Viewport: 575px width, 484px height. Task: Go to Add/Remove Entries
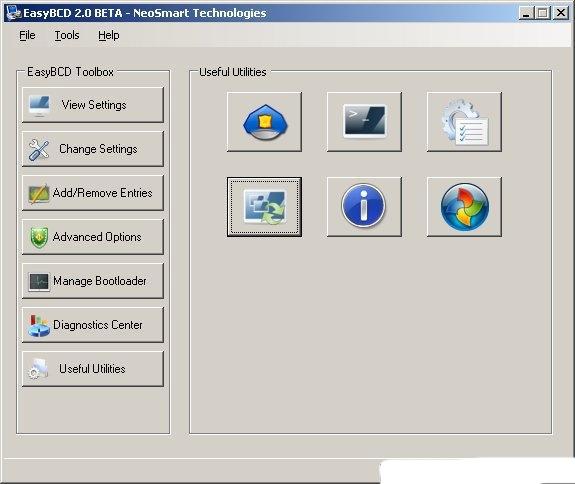pyautogui.click(x=93, y=193)
